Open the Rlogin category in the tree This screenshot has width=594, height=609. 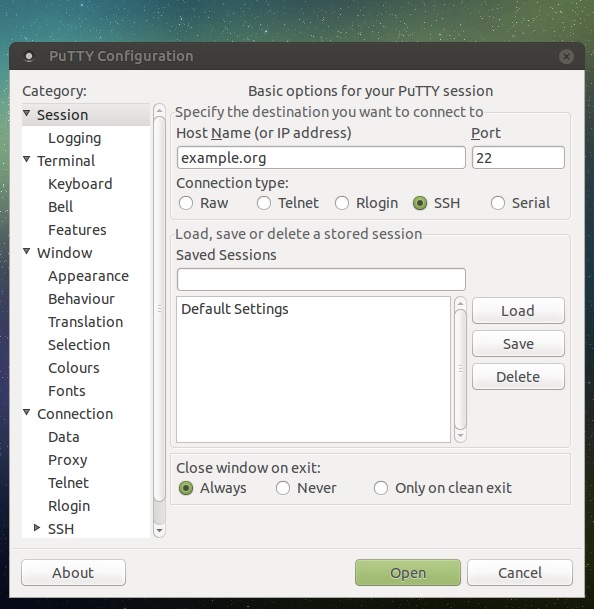[x=69, y=506]
